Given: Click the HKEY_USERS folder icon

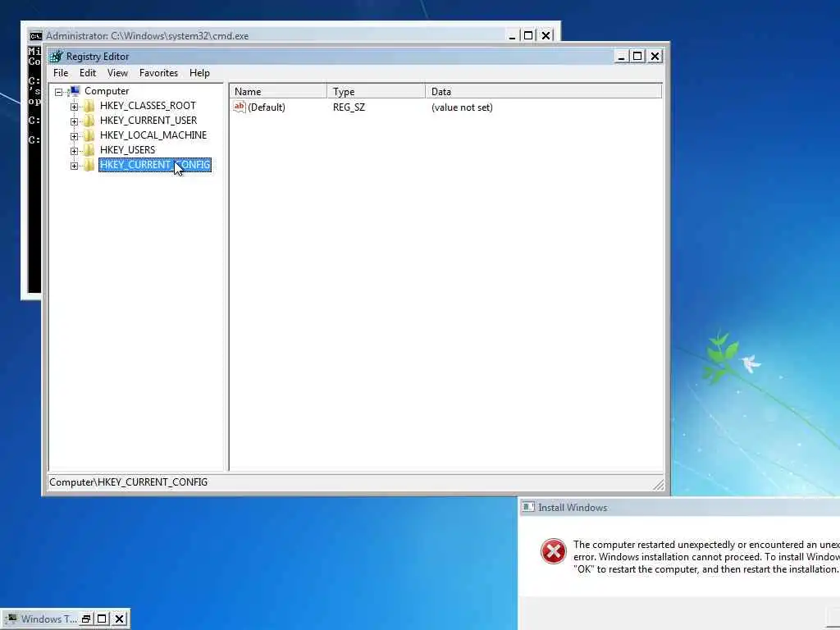Looking at the screenshot, I should 89,150.
